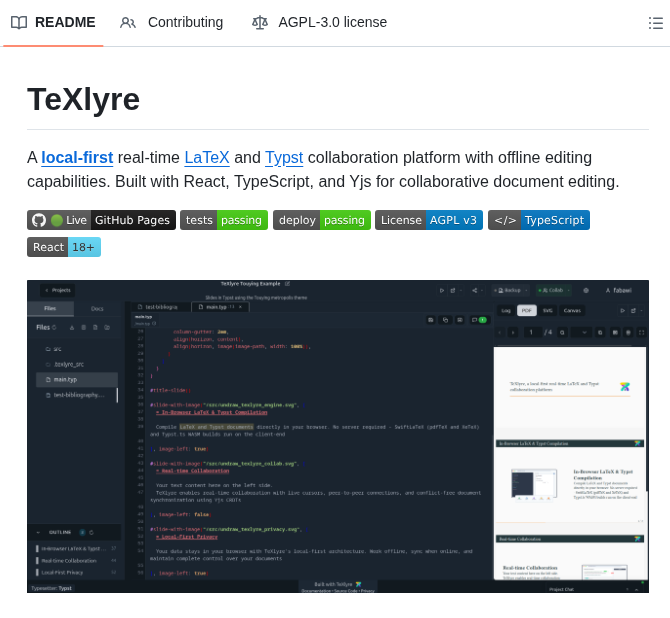Viewport: 670px width, 618px height.
Task: Open the AGPL-3.0 license tab
Action: pyautogui.click(x=332, y=22)
